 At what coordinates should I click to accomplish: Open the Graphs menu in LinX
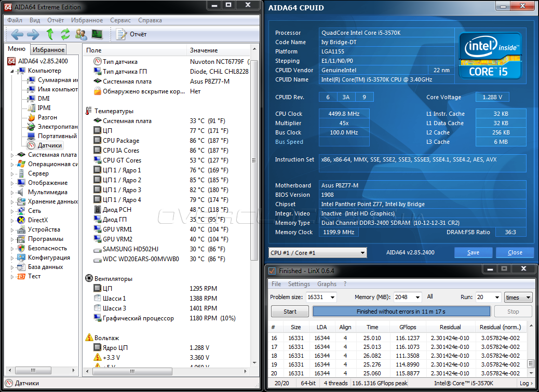tap(327, 284)
